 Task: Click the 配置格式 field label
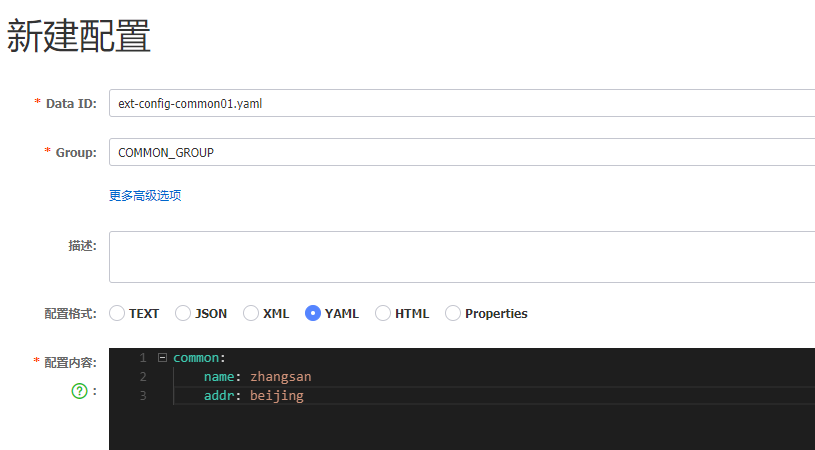click(70, 313)
